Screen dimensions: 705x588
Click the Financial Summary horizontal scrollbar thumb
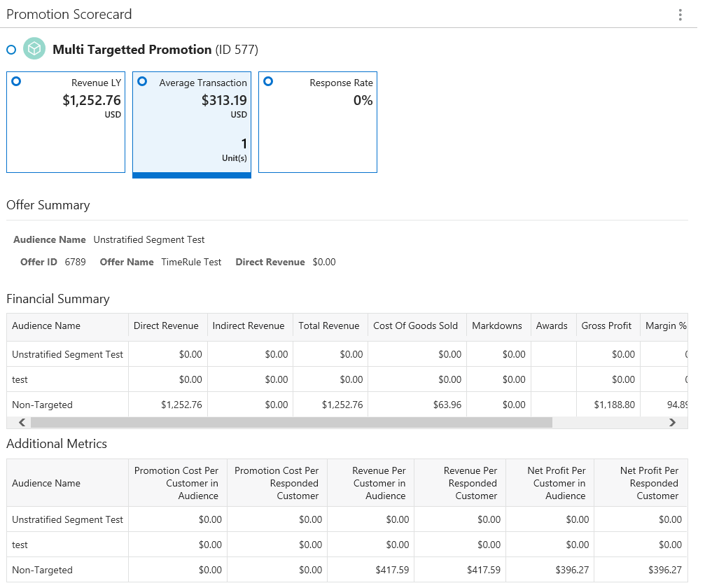pos(291,423)
